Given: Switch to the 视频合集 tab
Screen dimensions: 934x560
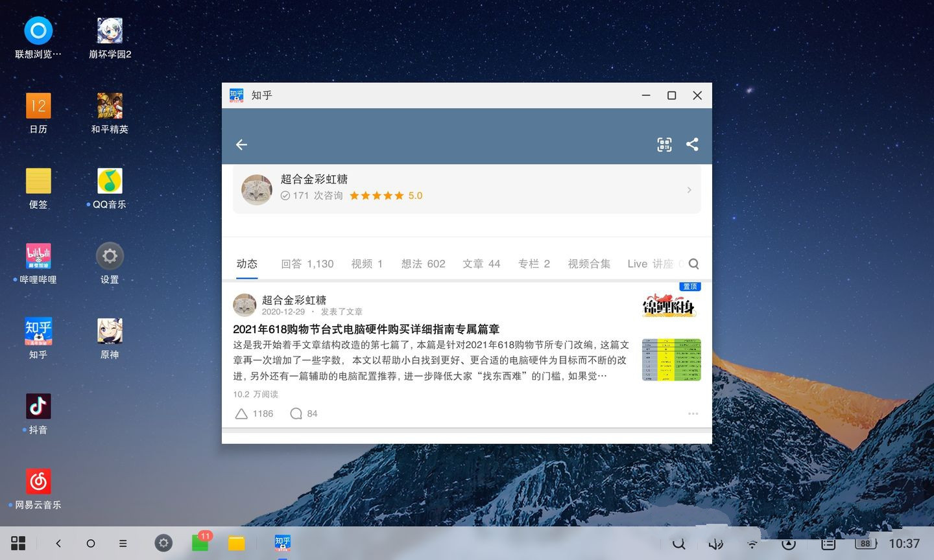Looking at the screenshot, I should click(x=589, y=264).
